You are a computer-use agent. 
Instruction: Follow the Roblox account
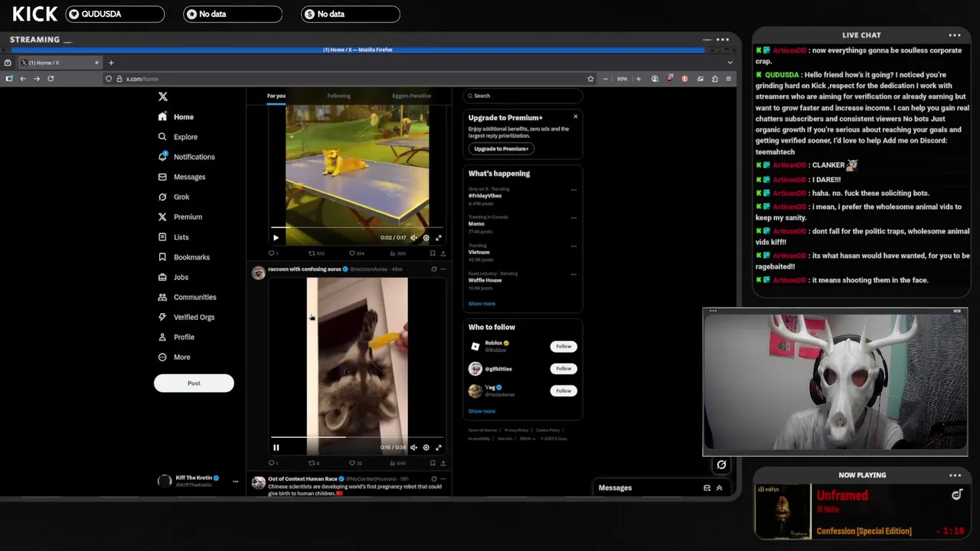tap(563, 347)
